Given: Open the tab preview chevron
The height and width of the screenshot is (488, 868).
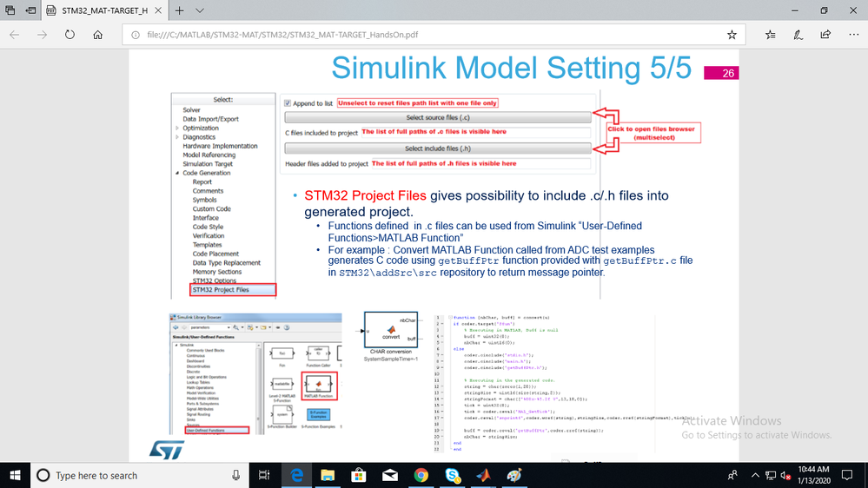Looking at the screenshot, I should pos(200,10).
